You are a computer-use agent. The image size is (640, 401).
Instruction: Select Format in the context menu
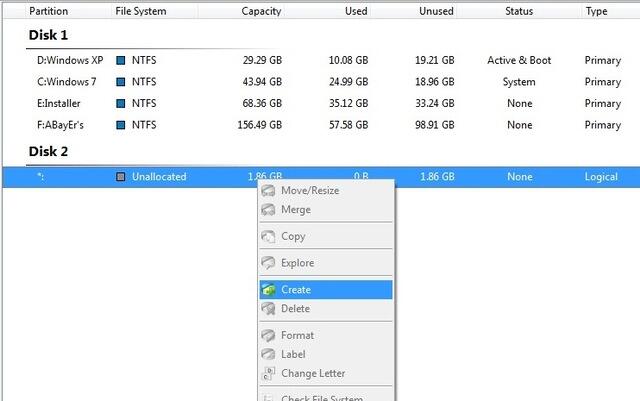click(x=326, y=335)
